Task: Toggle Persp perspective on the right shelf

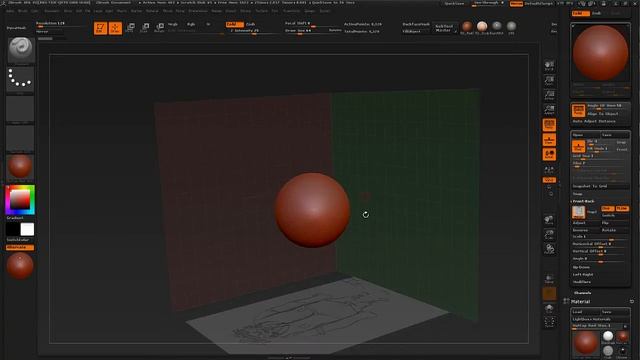Action: (x=549, y=125)
